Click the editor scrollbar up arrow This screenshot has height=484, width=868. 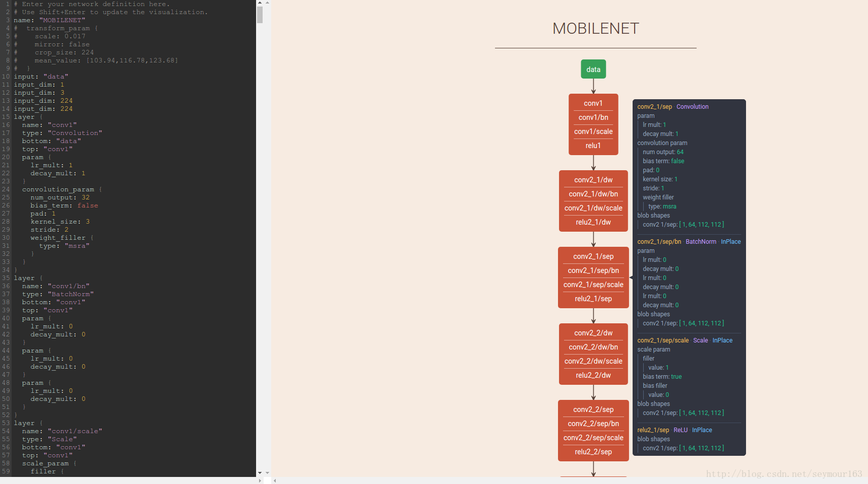click(260, 3)
